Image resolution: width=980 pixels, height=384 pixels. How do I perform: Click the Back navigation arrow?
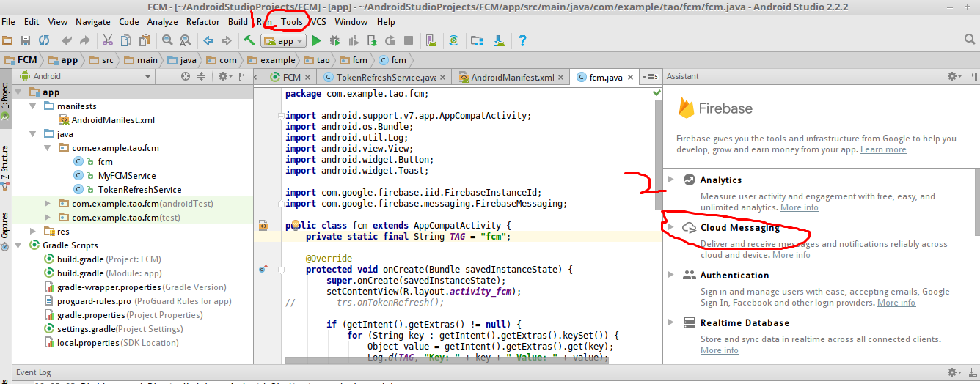point(208,40)
